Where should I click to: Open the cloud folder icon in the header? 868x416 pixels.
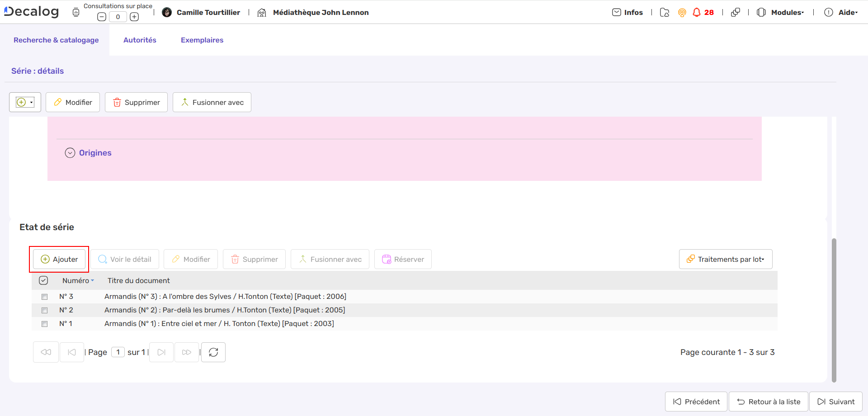[664, 13]
